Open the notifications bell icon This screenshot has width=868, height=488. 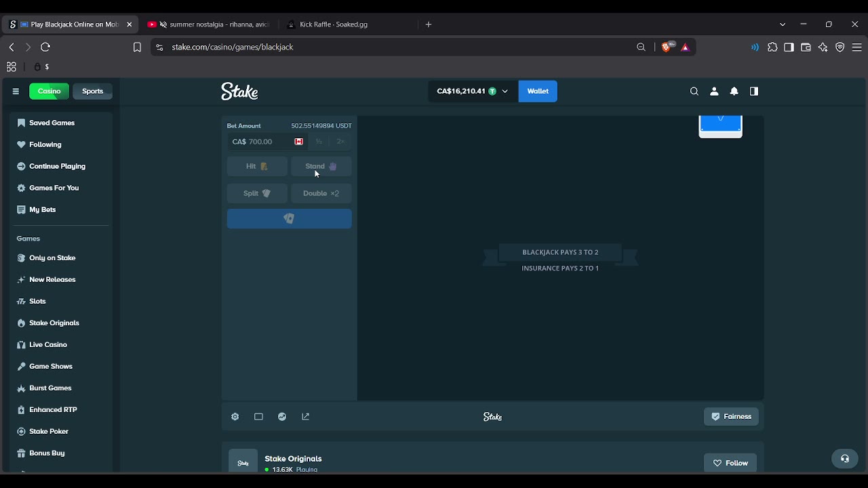(x=734, y=91)
